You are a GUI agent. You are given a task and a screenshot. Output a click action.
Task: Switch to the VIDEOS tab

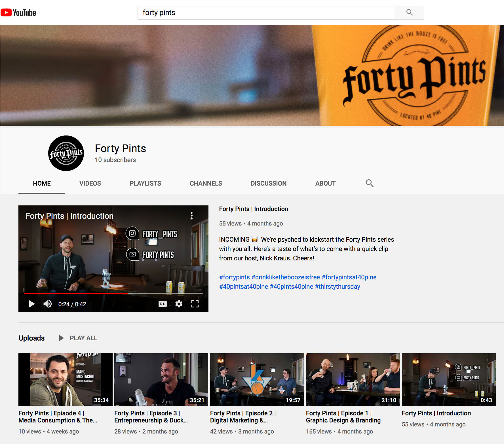pyautogui.click(x=90, y=183)
